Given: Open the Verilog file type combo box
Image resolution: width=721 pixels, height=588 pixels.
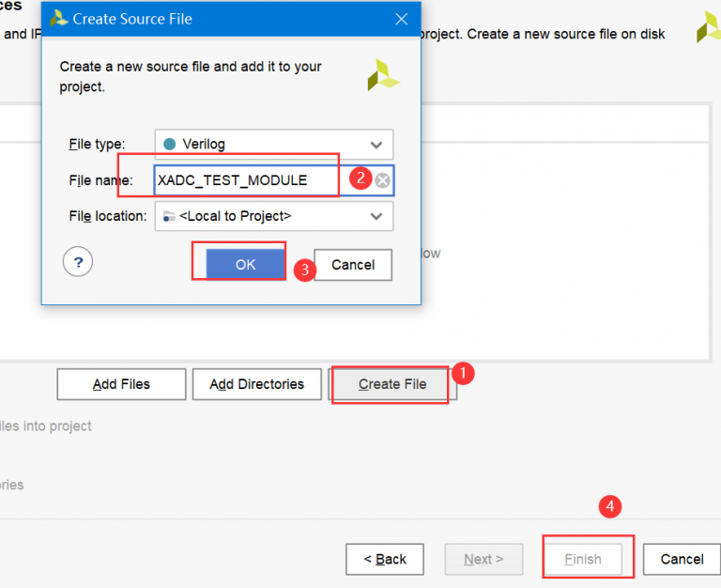Looking at the screenshot, I should pos(273,145).
